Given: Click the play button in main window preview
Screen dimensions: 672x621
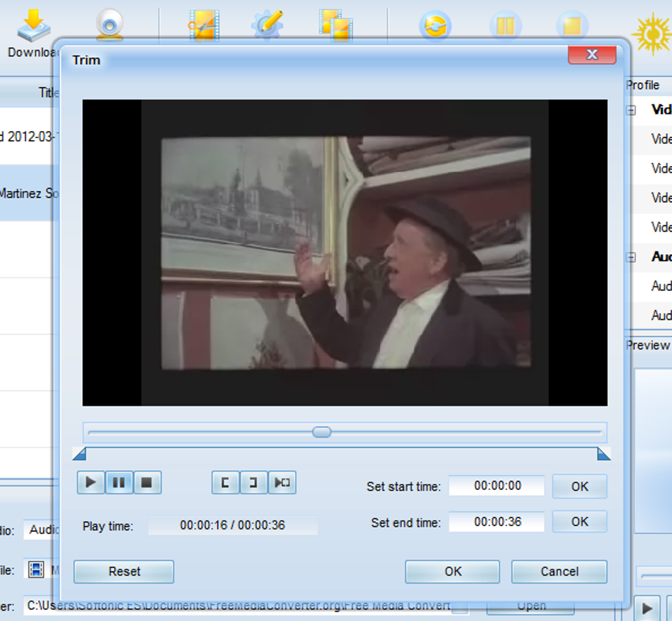Looking at the screenshot, I should tap(647, 608).
